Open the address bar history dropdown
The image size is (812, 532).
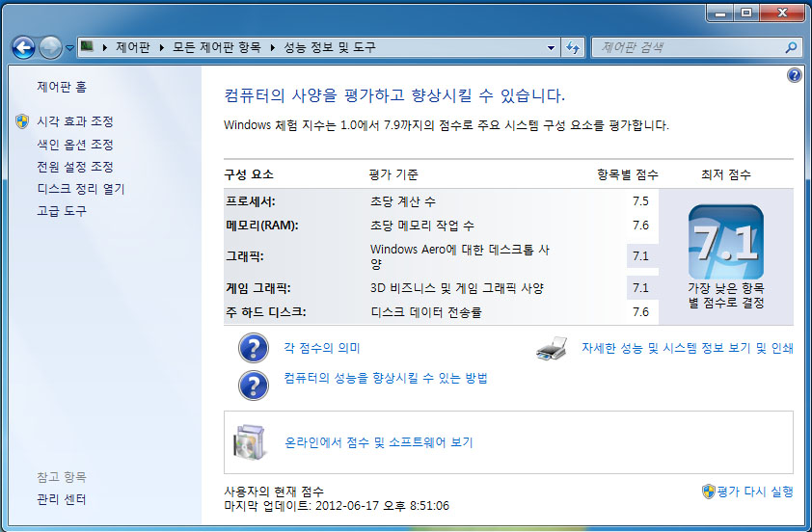551,47
